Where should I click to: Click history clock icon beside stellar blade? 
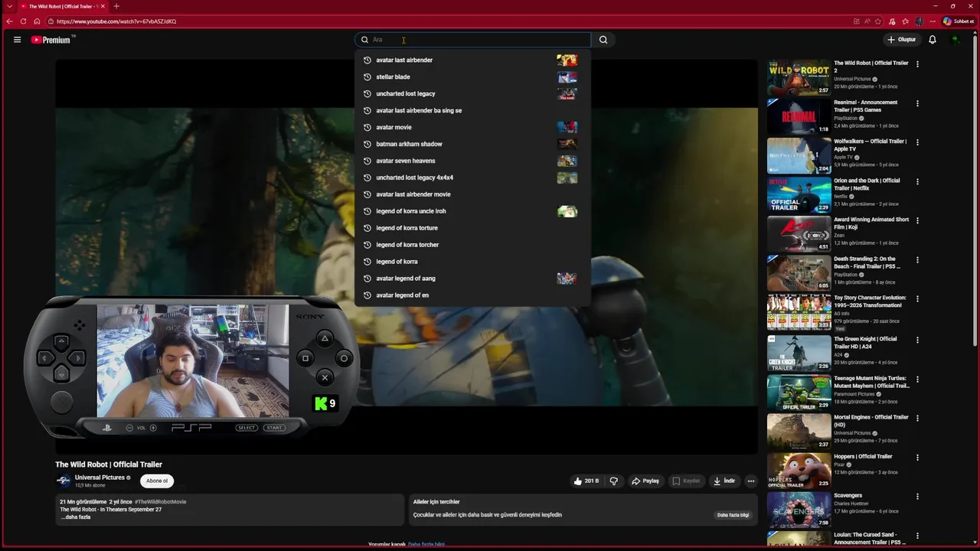coord(367,77)
